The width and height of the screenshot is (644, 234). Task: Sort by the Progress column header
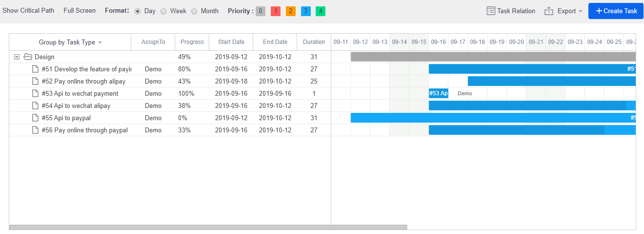coord(192,42)
